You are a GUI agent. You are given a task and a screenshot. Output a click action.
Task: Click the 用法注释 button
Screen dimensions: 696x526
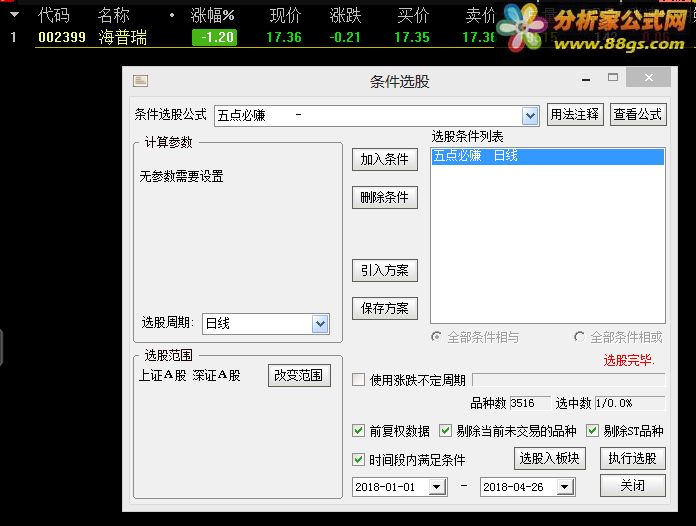point(575,115)
